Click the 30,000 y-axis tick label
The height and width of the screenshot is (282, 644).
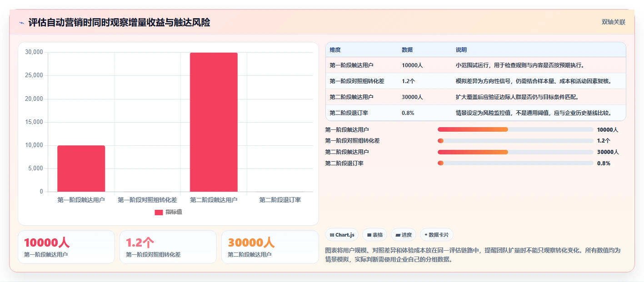(x=34, y=52)
